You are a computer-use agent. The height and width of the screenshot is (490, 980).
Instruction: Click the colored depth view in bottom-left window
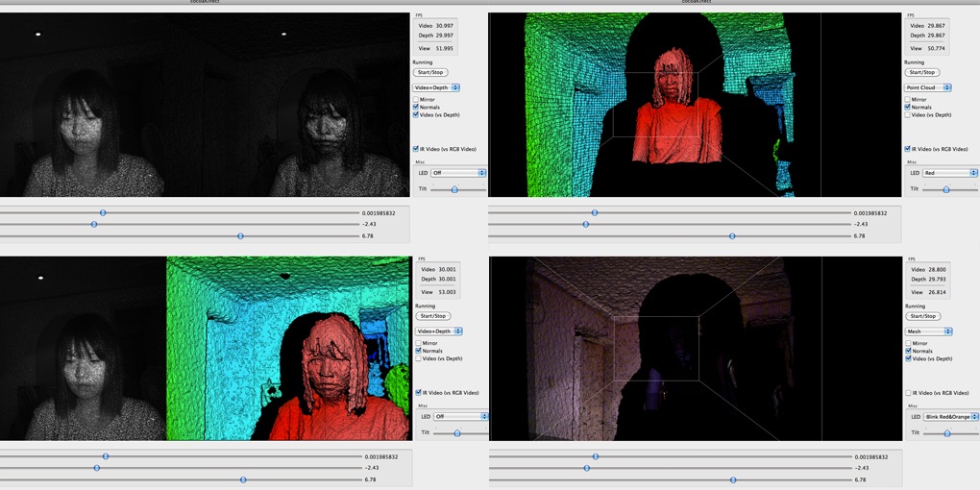[288, 348]
